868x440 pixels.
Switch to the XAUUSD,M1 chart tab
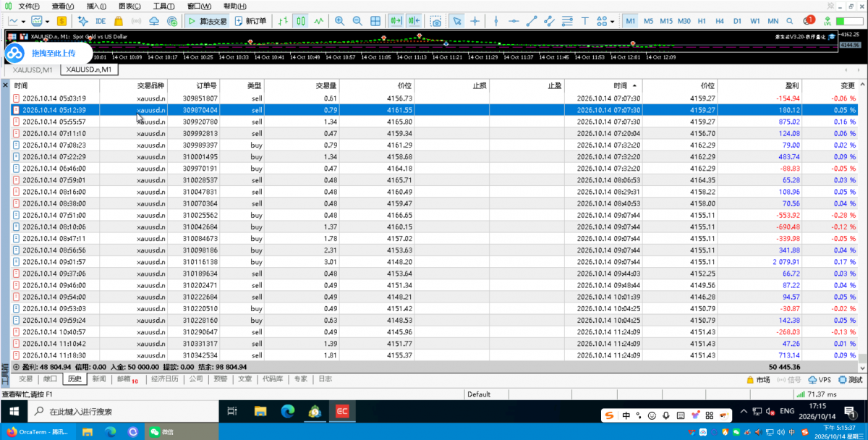click(x=31, y=70)
